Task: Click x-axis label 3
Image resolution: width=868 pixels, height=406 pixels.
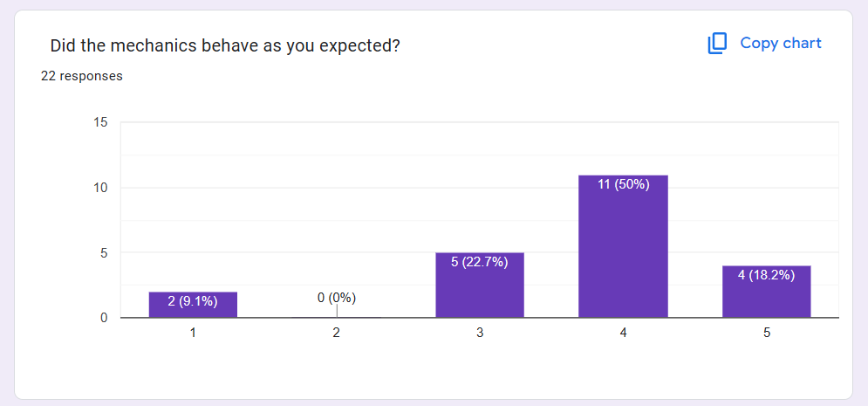Action: click(480, 333)
